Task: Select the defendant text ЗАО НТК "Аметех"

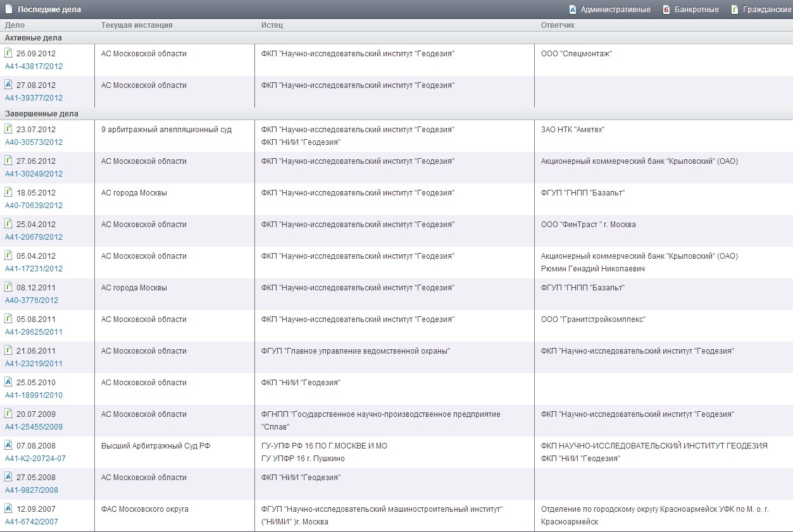Action: click(x=573, y=130)
